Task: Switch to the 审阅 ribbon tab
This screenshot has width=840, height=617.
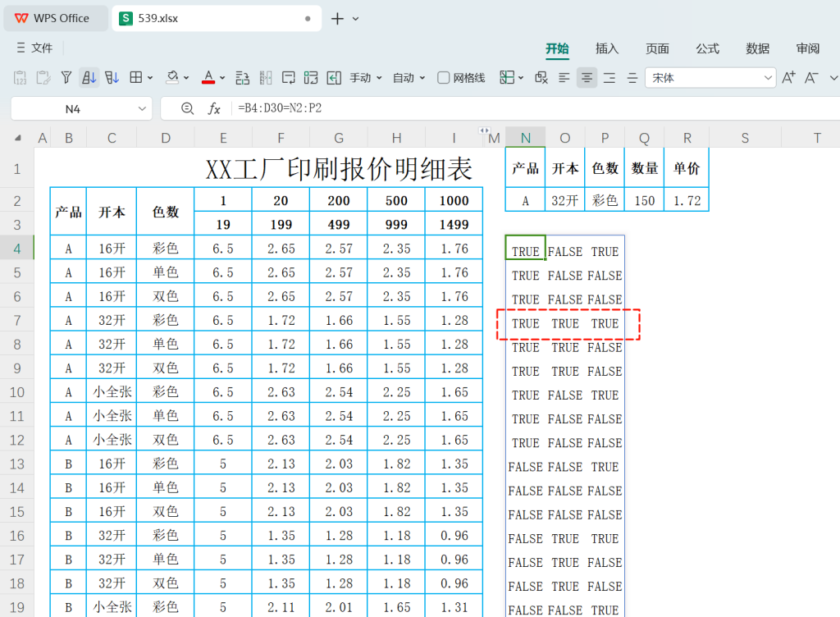Action: pos(807,48)
